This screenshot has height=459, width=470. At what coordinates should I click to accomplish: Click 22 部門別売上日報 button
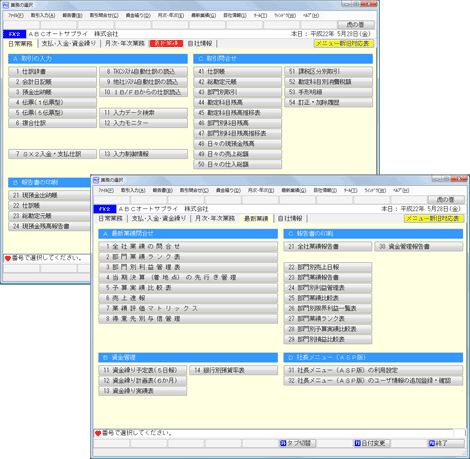click(x=328, y=267)
